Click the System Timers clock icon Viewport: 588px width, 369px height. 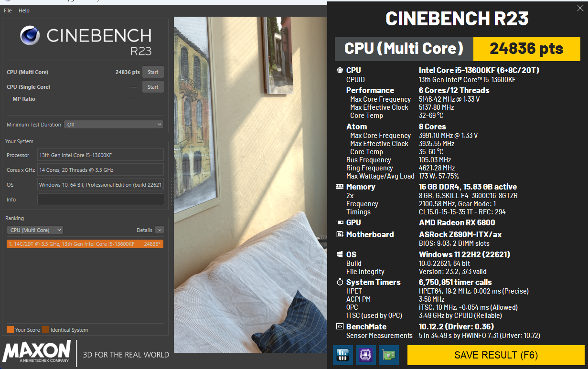tap(340, 282)
